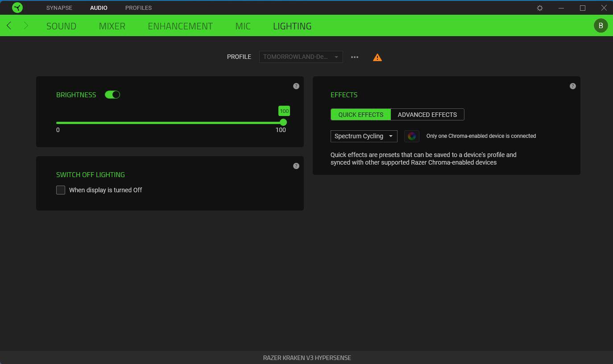Click the orange warning triangle icon
The width and height of the screenshot is (613, 364).
pyautogui.click(x=377, y=57)
